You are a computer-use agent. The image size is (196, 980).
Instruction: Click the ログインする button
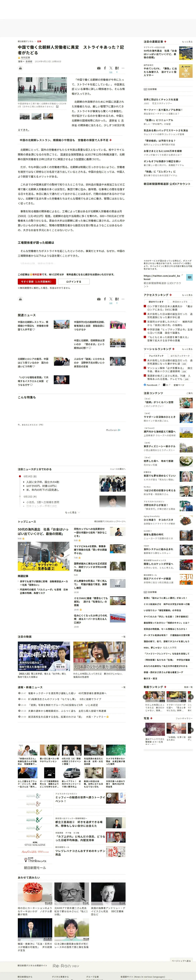point(73,282)
